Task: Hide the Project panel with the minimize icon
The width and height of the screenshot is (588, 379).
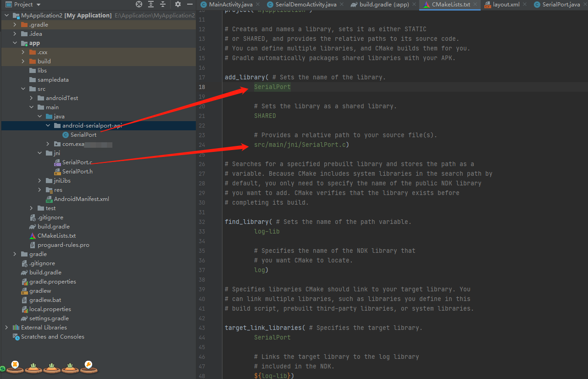Action: 190,4
